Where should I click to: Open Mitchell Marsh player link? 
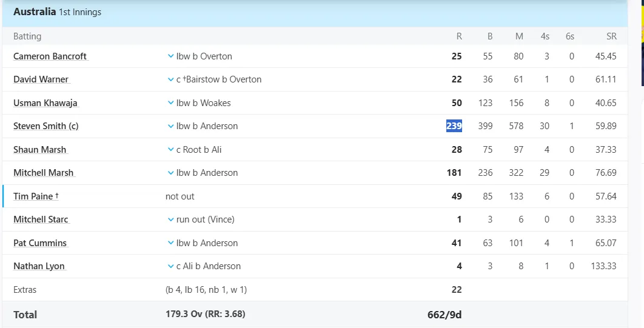pos(44,173)
